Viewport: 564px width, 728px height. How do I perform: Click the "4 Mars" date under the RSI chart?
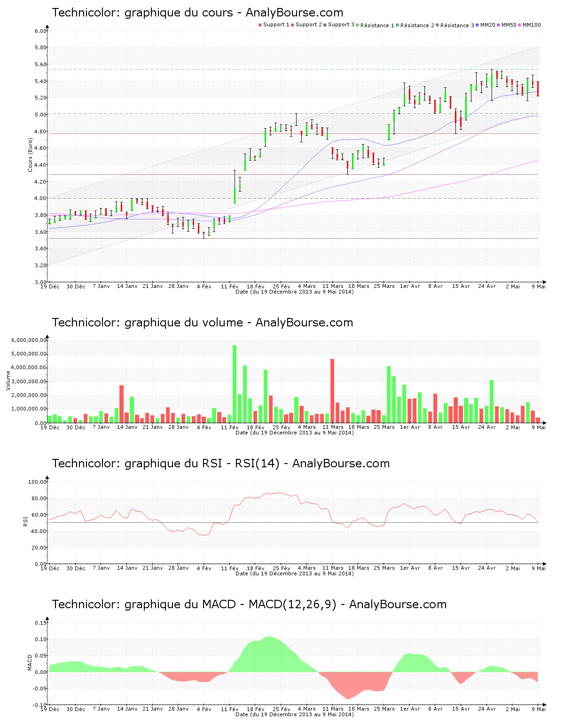[x=307, y=568]
